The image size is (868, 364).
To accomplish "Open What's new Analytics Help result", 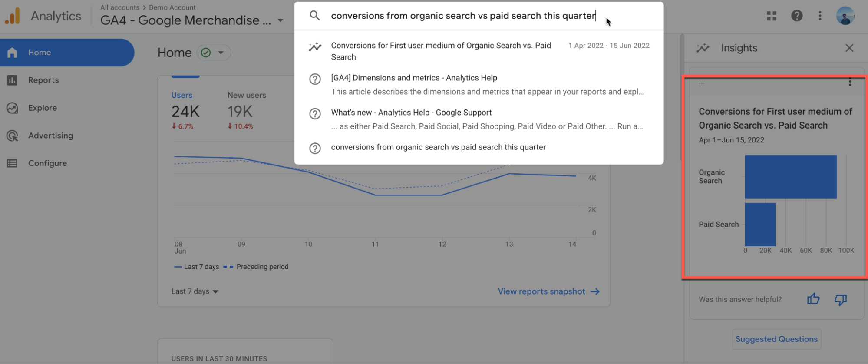I will tap(479, 119).
